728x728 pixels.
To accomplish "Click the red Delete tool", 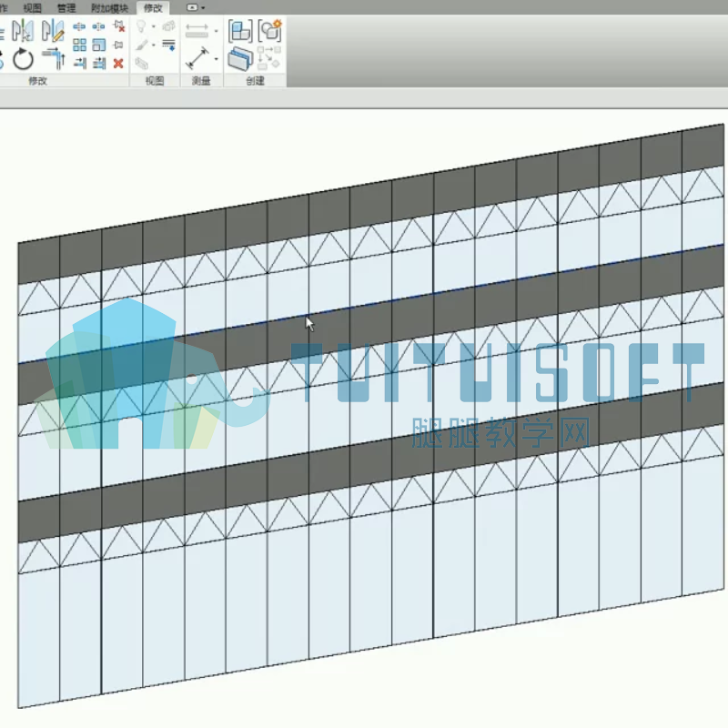I will coord(118,63).
